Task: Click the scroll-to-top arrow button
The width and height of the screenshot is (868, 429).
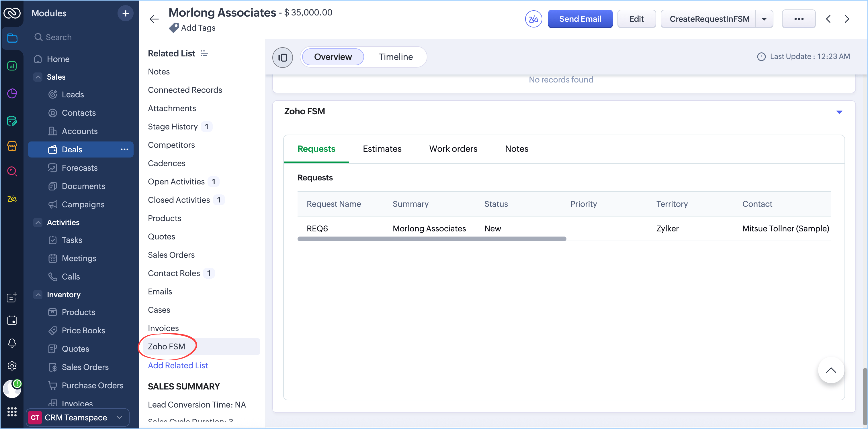Action: pos(831,370)
